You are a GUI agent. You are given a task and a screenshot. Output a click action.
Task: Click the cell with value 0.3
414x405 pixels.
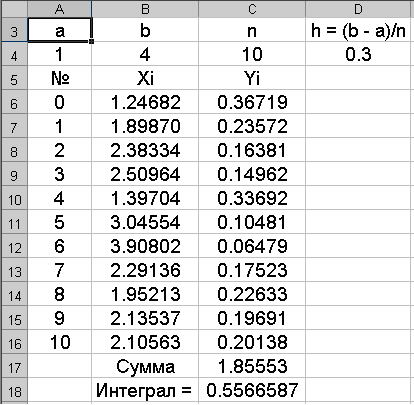tap(358, 54)
